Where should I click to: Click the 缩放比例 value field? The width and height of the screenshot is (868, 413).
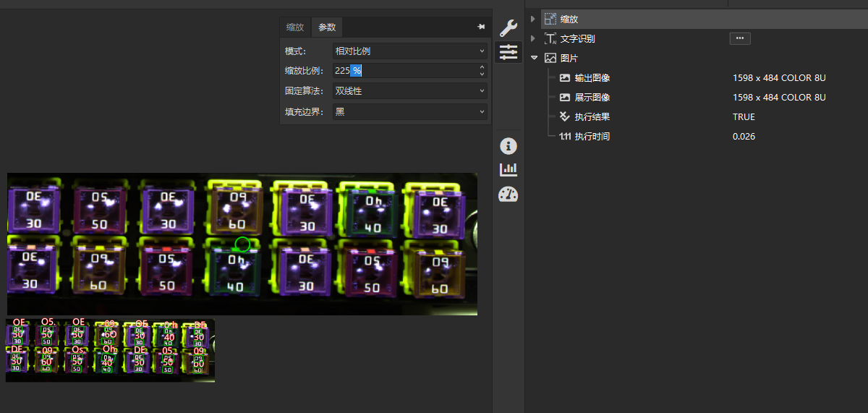point(402,71)
